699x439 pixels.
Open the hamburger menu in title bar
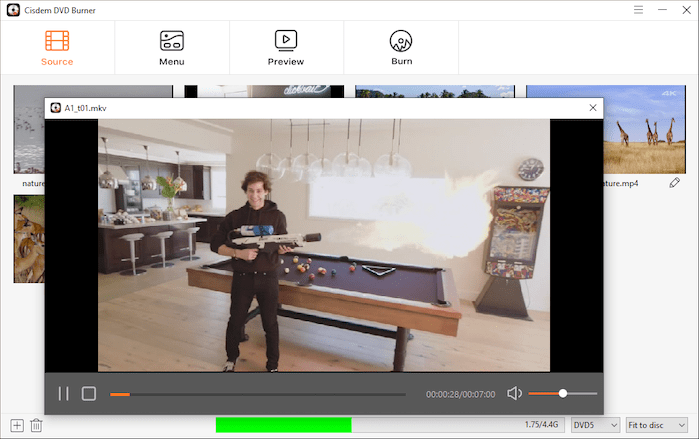[x=639, y=10]
